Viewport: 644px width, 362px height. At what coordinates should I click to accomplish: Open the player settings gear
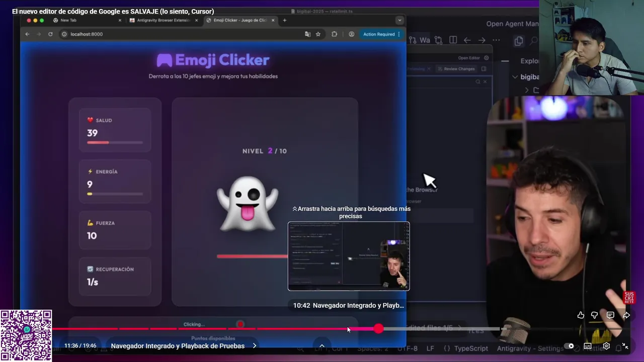point(606,346)
